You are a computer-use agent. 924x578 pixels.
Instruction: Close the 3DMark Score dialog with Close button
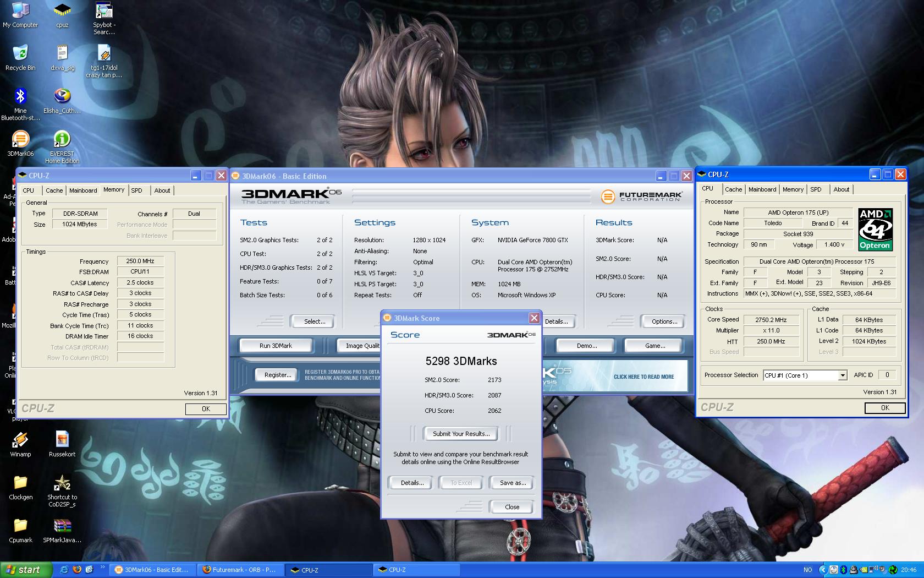512,507
